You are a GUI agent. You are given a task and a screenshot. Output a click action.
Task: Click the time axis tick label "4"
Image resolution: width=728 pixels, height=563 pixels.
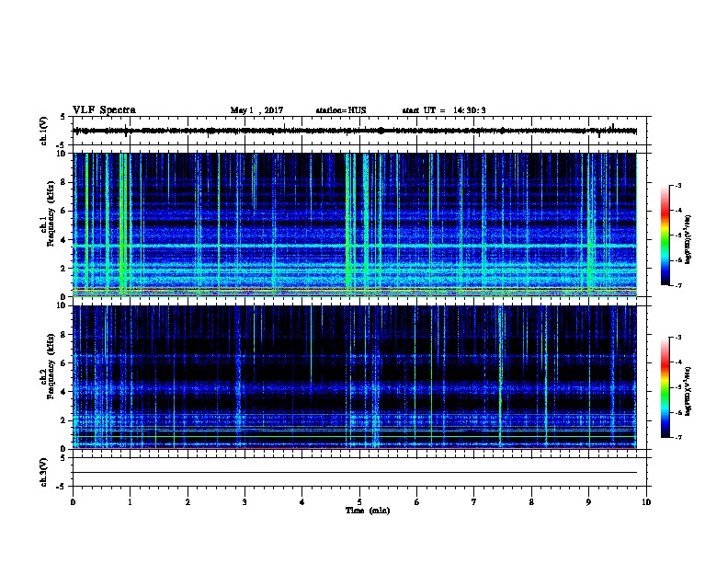pos(302,502)
